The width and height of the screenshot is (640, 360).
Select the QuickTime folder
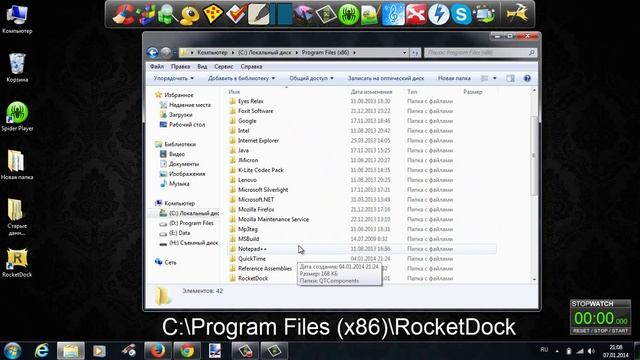[x=252, y=259]
